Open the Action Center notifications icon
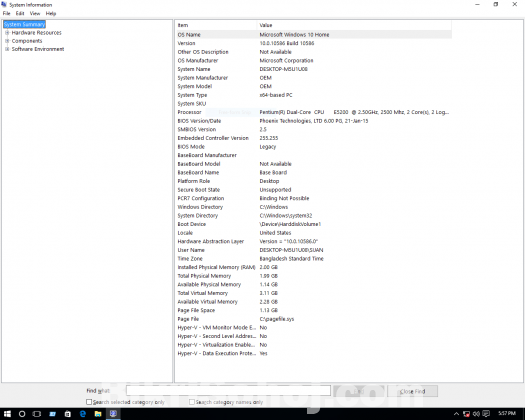Image resolution: width=525 pixels, height=420 pixels. (486, 414)
